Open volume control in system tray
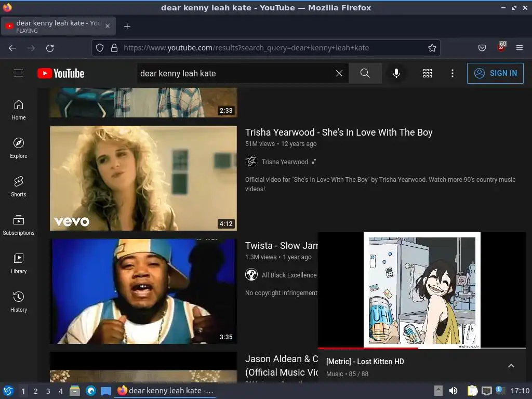This screenshot has width=532, height=399. [453, 391]
